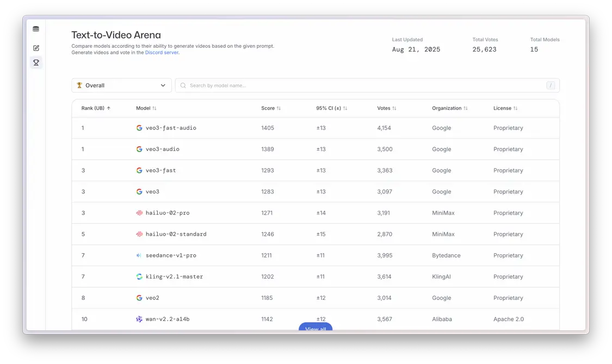
Task: Select the veo3-fast-audio model name
Action: pos(172,128)
